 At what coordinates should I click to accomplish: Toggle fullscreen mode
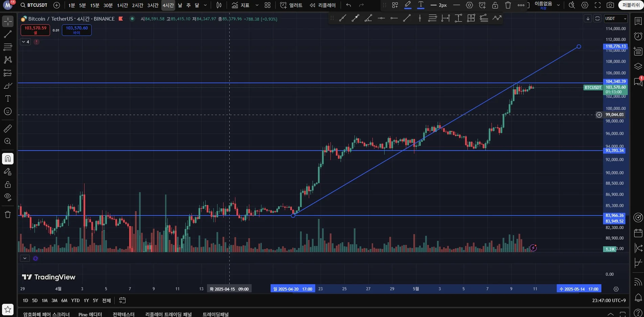598,5
